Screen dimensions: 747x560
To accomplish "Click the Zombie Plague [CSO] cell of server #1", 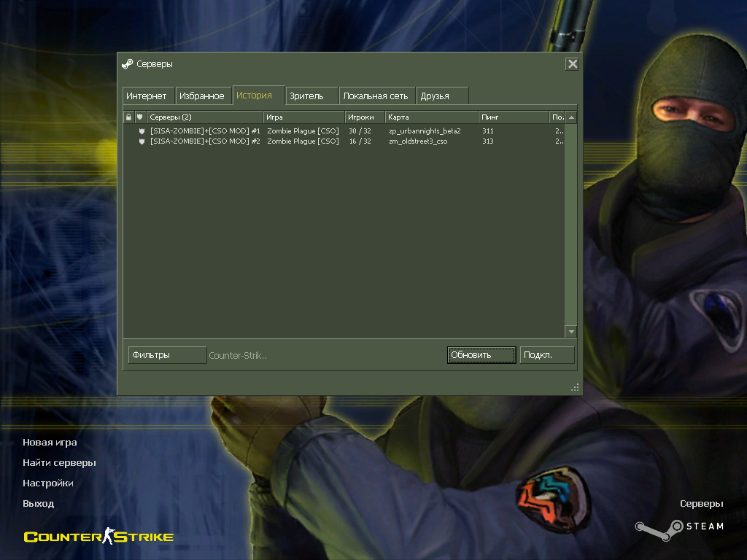I will pos(303,131).
